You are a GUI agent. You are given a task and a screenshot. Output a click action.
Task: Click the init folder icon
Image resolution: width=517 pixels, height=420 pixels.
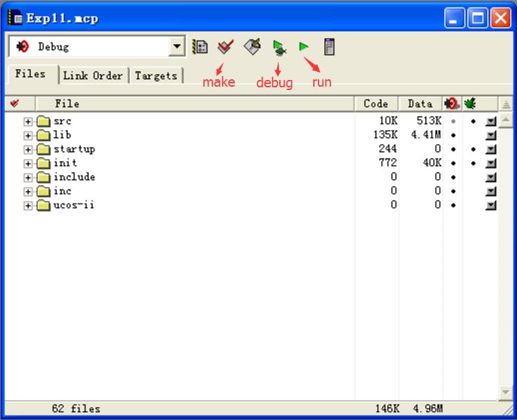tap(43, 163)
